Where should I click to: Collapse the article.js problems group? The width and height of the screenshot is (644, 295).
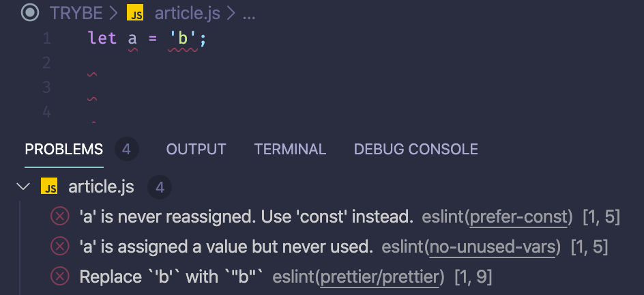point(23,187)
